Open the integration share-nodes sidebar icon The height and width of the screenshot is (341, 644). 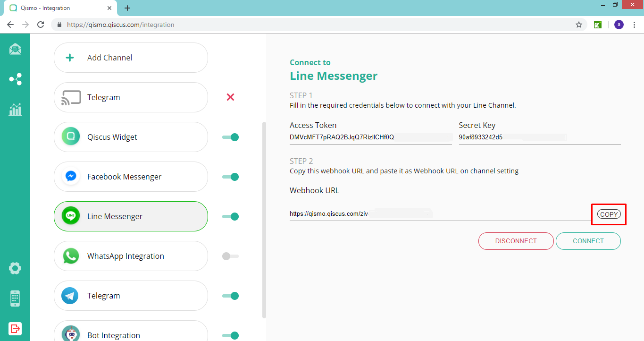(x=15, y=79)
